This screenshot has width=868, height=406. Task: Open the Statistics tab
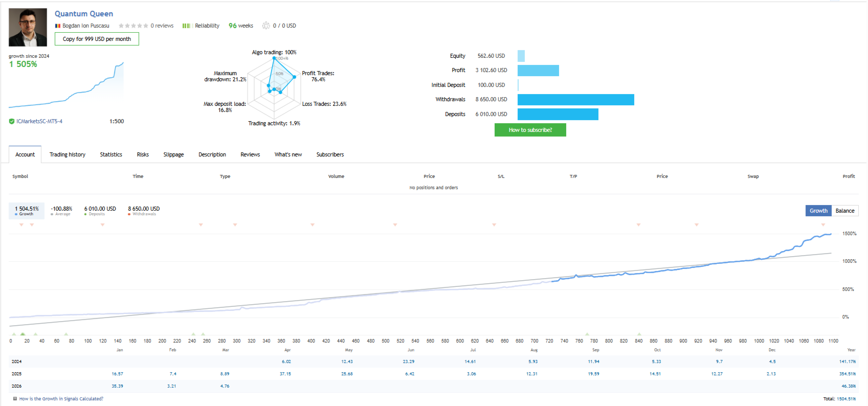tap(111, 154)
